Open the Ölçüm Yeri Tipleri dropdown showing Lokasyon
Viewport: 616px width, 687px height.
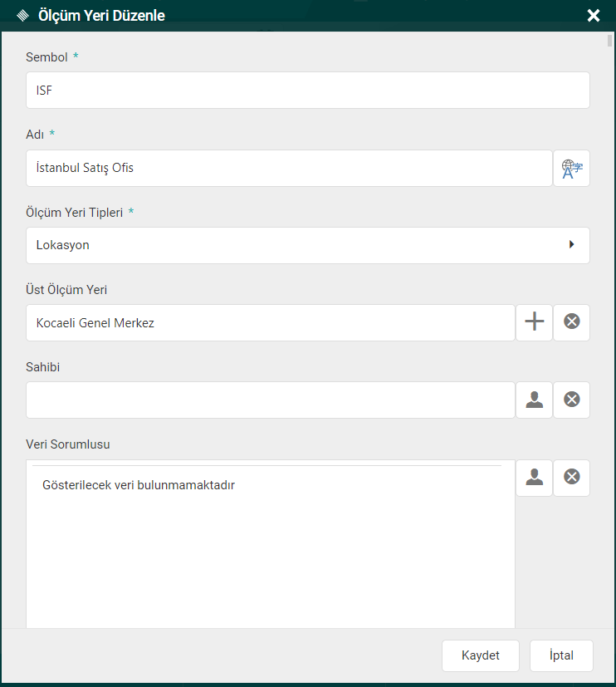[x=299, y=246]
